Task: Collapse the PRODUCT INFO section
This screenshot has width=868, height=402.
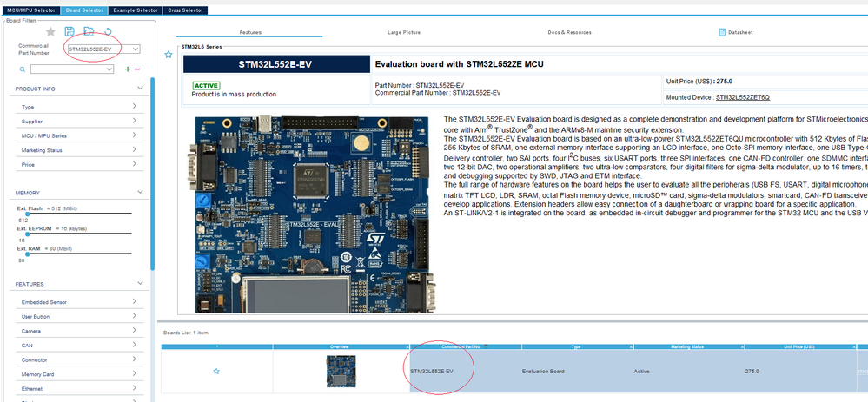Action: tap(140, 89)
